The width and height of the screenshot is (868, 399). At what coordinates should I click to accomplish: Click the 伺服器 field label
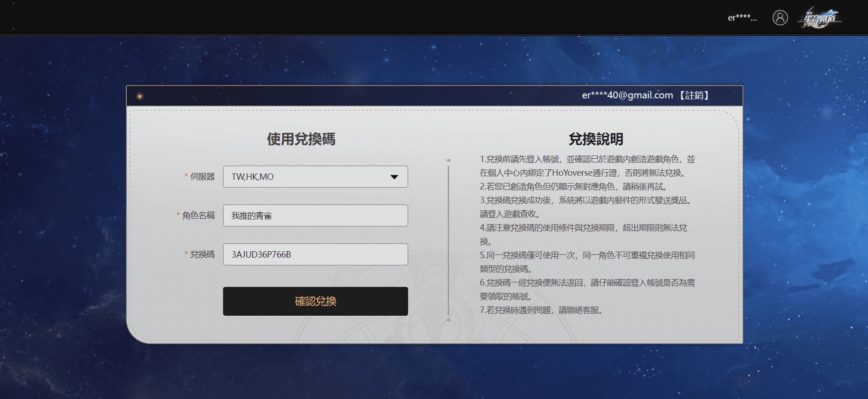point(202,177)
